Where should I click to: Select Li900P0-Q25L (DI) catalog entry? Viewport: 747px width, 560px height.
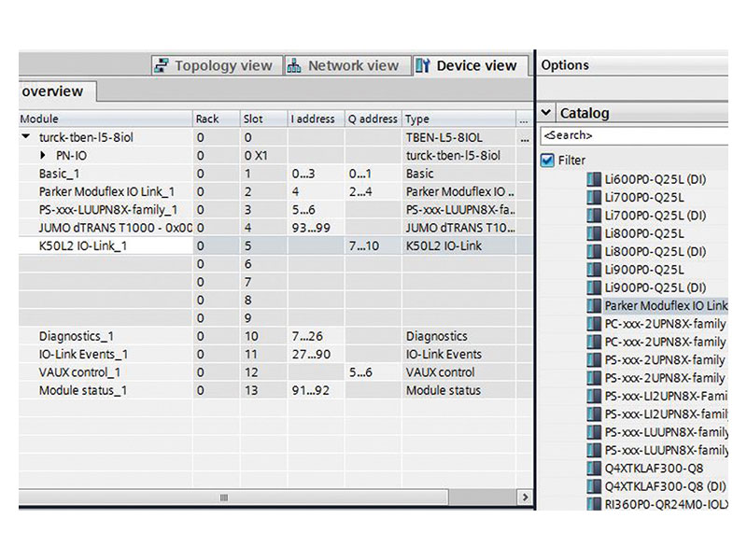(x=655, y=287)
